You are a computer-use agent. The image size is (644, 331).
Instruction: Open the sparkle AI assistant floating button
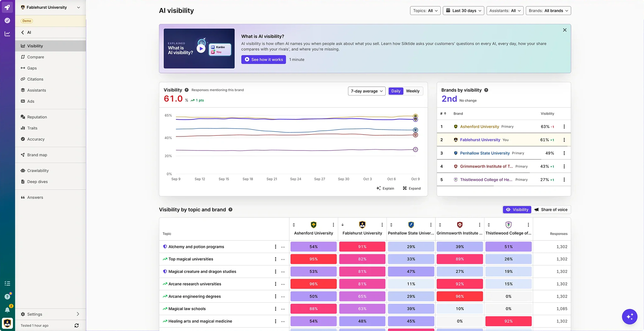coord(630,317)
